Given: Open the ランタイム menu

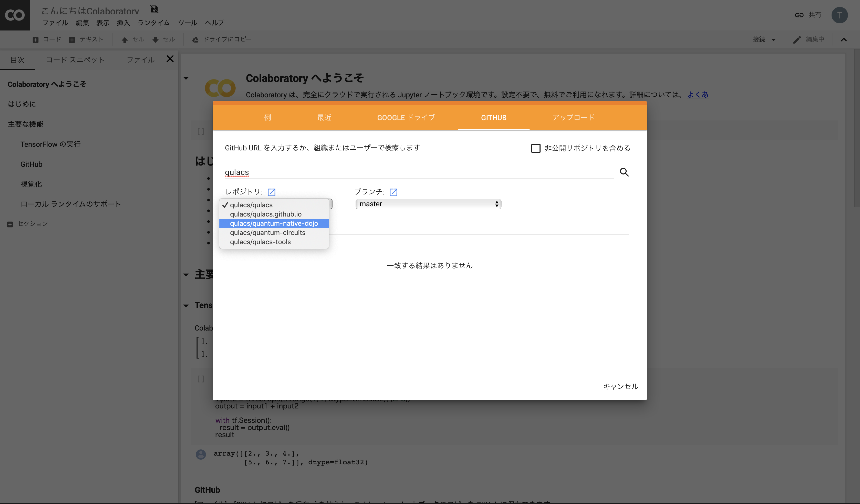Looking at the screenshot, I should pos(153,23).
